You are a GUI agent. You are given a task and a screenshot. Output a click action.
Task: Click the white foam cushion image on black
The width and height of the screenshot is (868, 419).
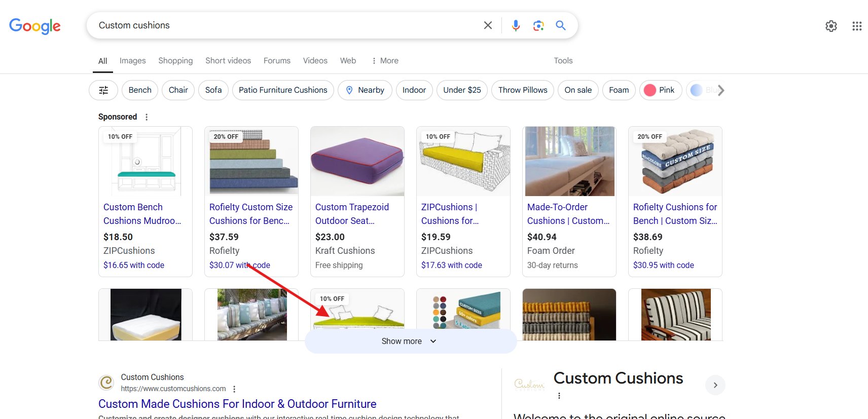coord(146,315)
